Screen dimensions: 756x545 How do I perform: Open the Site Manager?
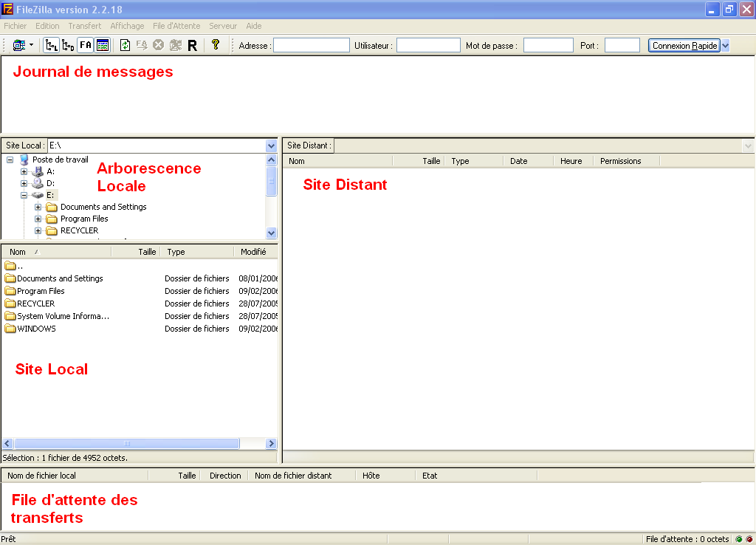pos(18,44)
